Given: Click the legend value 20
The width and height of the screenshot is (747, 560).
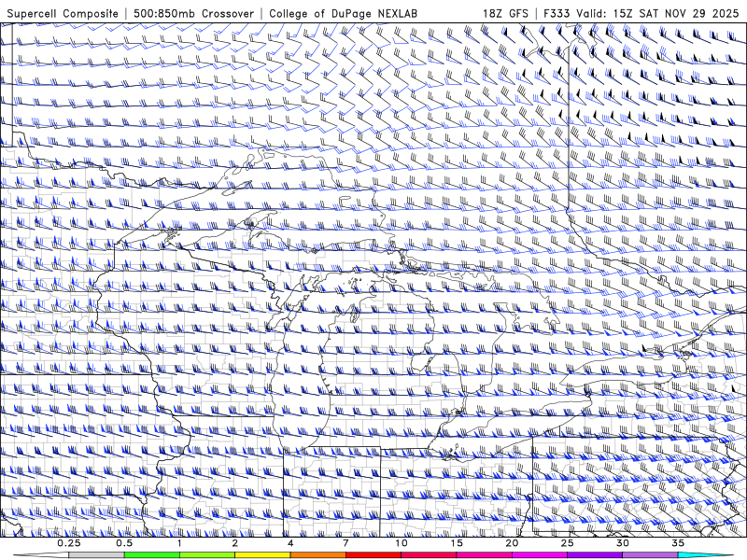Looking at the screenshot, I should tap(512, 543).
